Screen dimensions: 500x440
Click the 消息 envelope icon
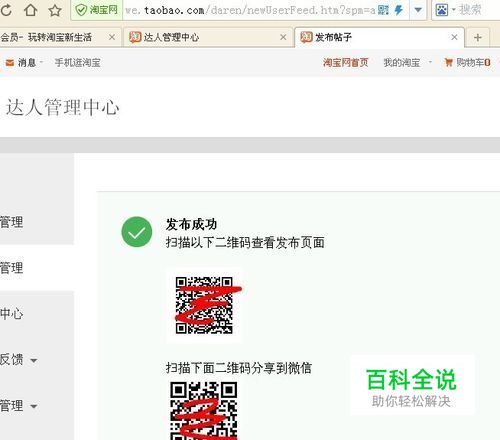10,62
